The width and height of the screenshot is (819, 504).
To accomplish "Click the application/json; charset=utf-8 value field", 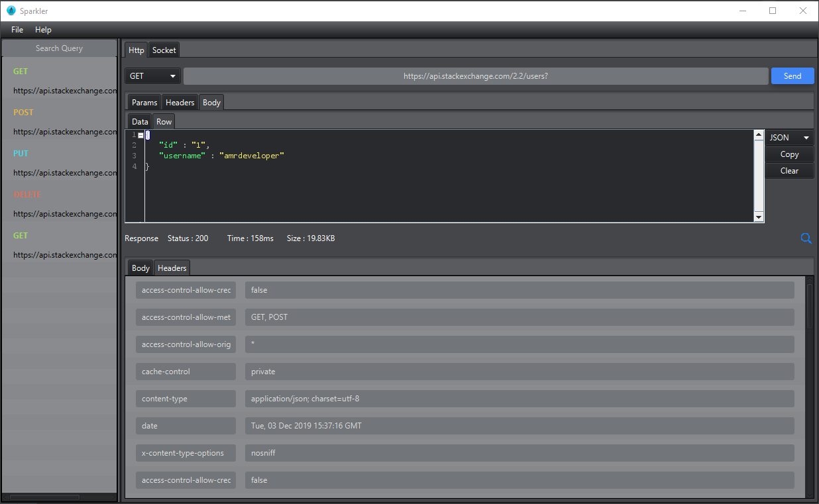I will click(519, 399).
